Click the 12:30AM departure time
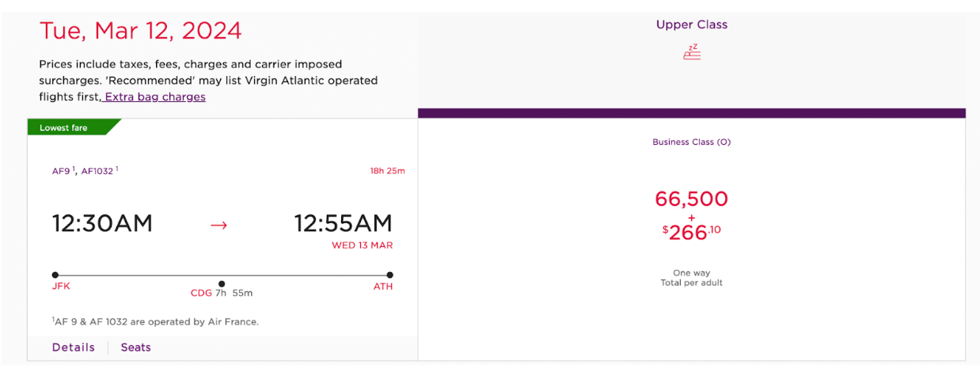This screenshot has width=980, height=372. pos(103,224)
